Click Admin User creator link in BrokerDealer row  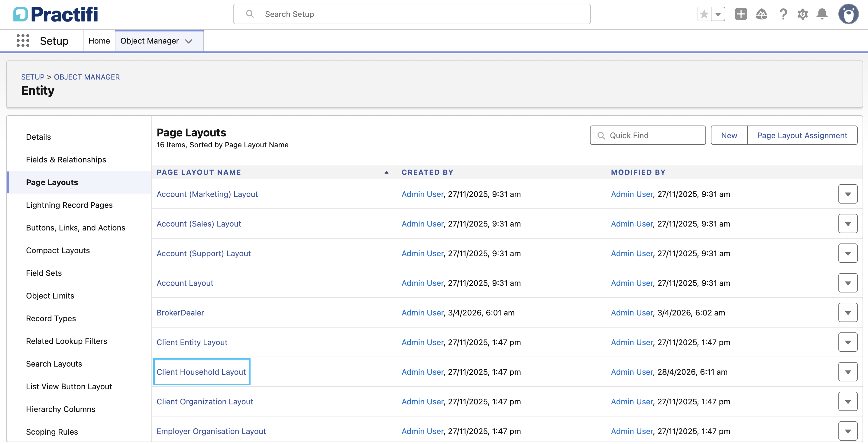point(423,312)
